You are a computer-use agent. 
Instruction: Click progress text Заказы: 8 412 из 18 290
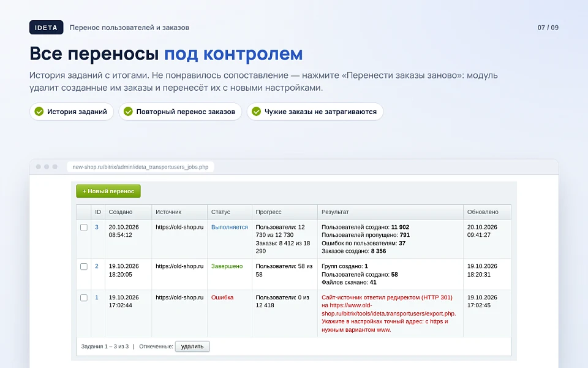click(283, 247)
